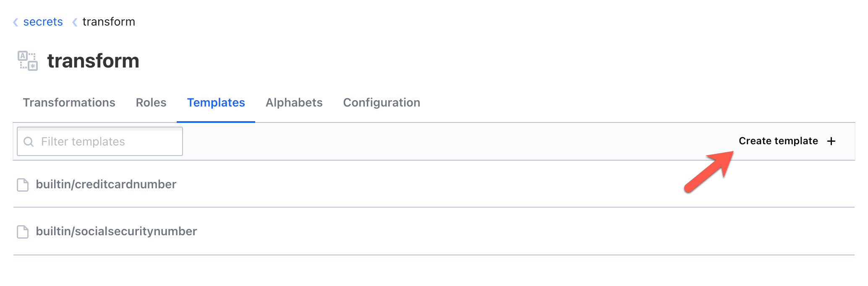The image size is (868, 286).
Task: Select the transform breadcrumb item
Action: pyautogui.click(x=109, y=22)
